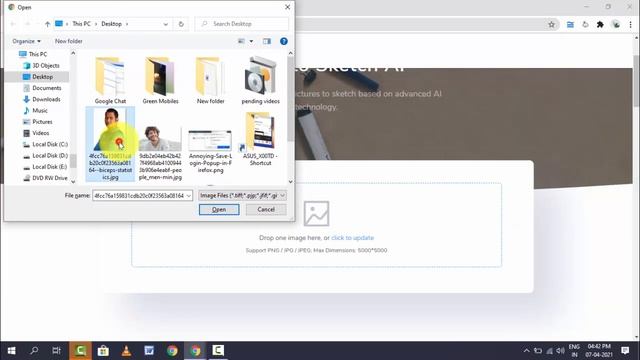Viewport: 640px width, 360px height.
Task: Select Local Disk (E:) drive
Action: (x=45, y=167)
